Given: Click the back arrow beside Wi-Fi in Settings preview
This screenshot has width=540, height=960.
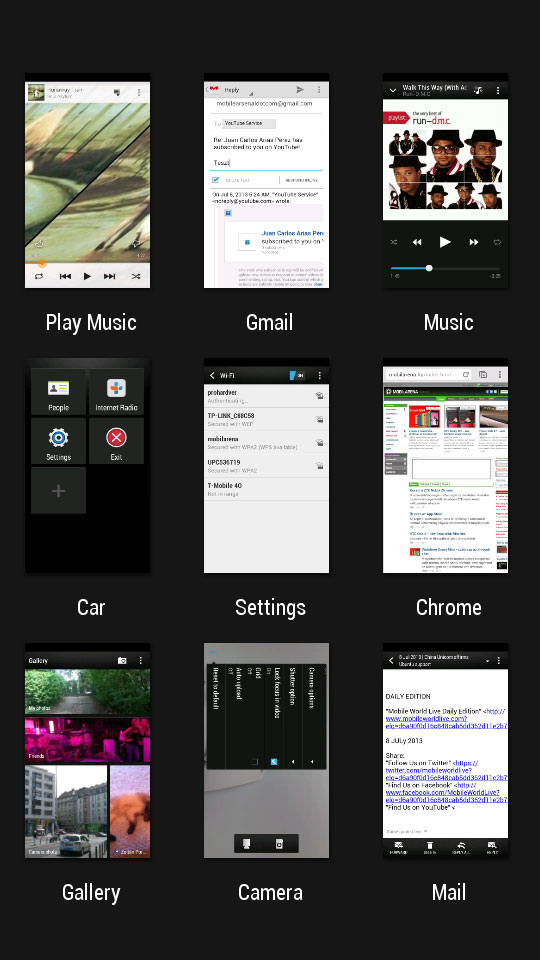Looking at the screenshot, I should click(212, 375).
